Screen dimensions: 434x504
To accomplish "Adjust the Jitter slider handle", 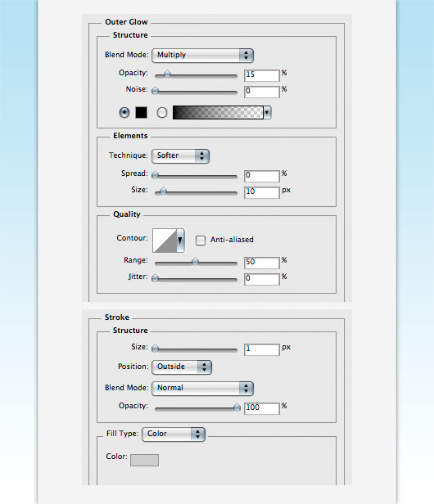I will (x=155, y=278).
